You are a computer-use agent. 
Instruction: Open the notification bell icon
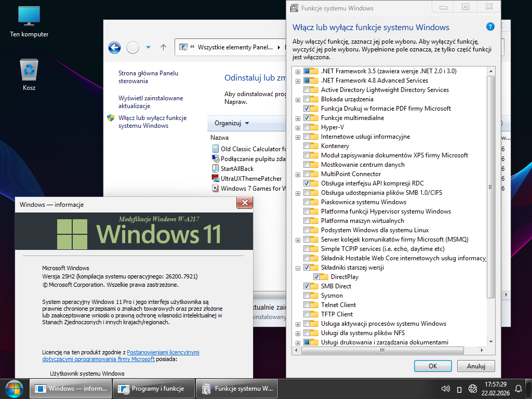(518, 389)
